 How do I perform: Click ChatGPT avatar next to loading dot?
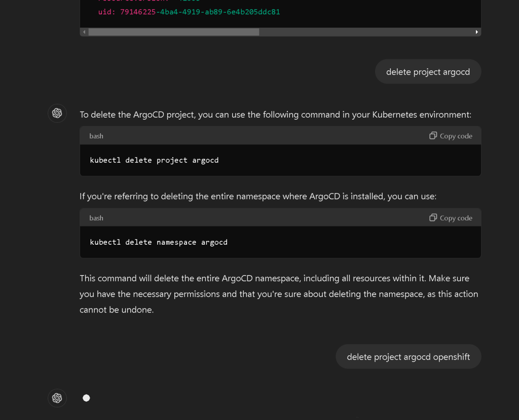tap(57, 398)
